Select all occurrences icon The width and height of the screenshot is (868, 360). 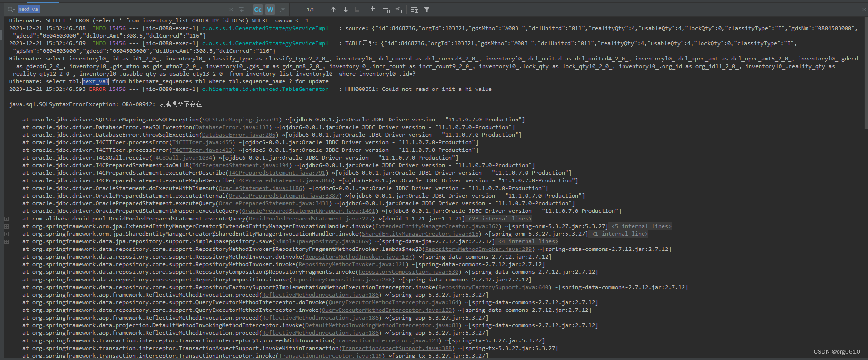pos(399,10)
